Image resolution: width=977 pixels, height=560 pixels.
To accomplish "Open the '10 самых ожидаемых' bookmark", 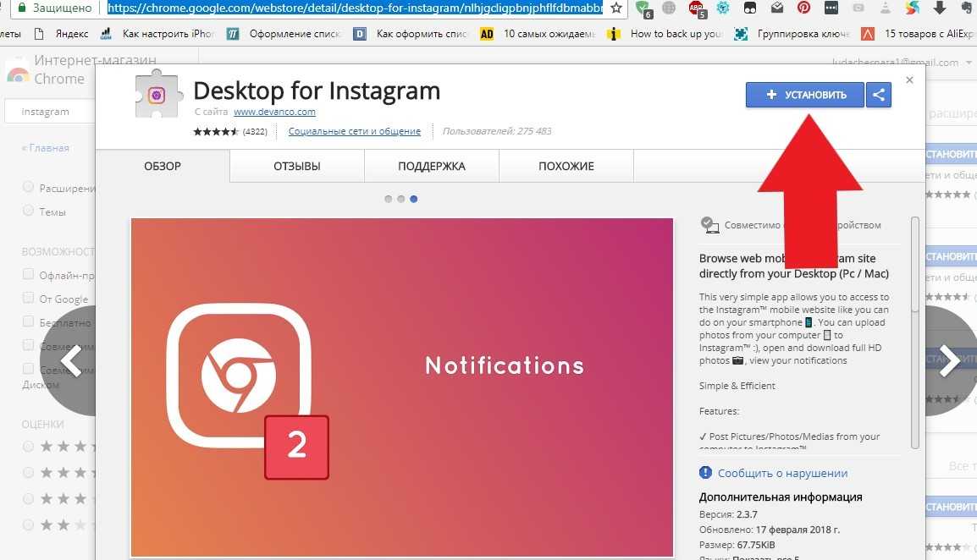I will click(x=538, y=34).
